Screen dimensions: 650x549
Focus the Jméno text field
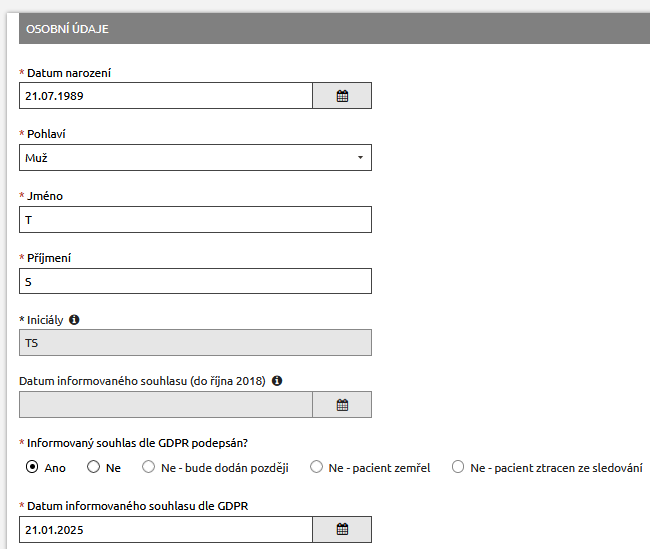pos(195,220)
